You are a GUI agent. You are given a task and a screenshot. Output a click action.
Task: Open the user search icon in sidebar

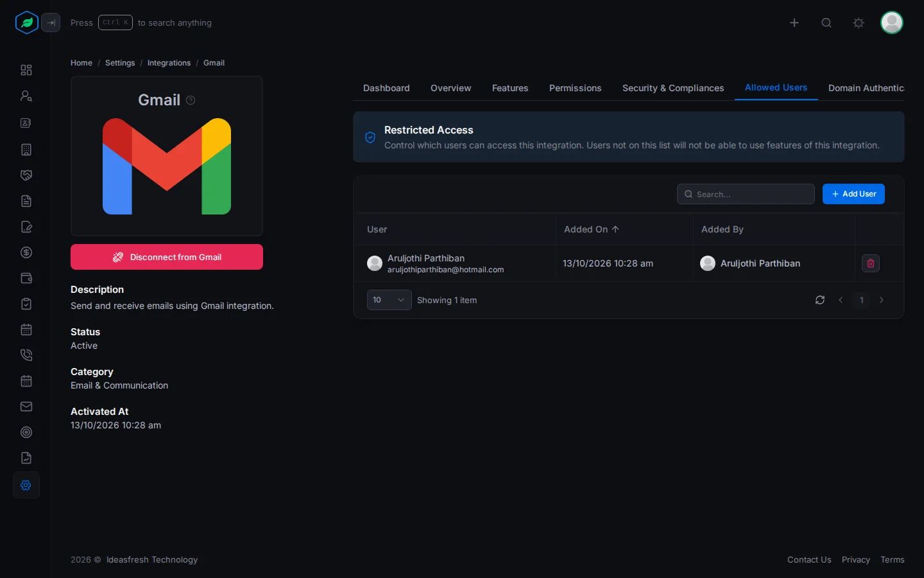[x=26, y=96]
